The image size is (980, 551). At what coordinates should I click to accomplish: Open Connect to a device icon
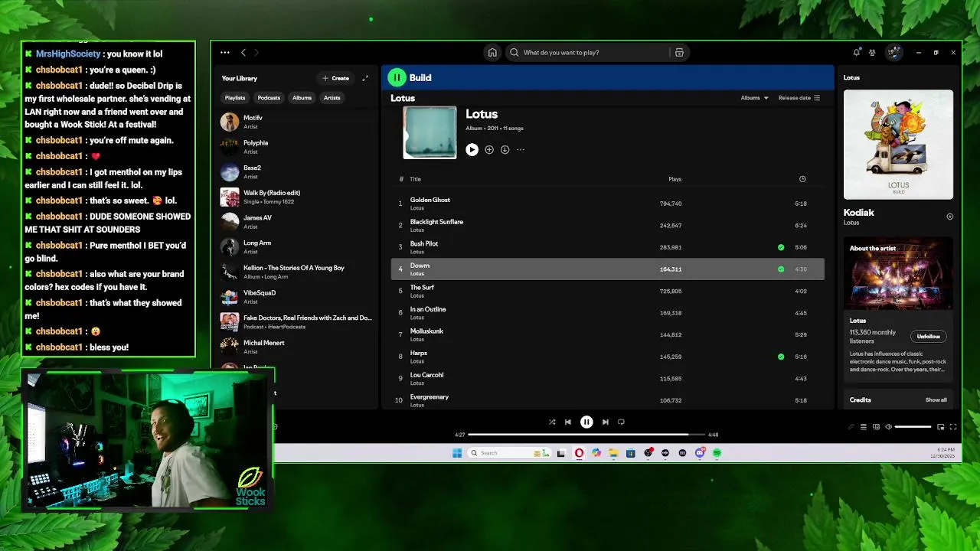(x=876, y=427)
